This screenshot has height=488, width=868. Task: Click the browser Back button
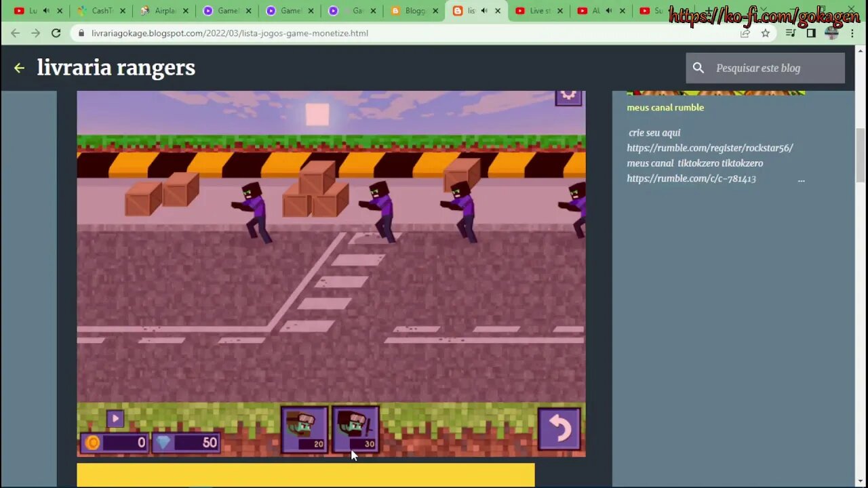point(15,33)
